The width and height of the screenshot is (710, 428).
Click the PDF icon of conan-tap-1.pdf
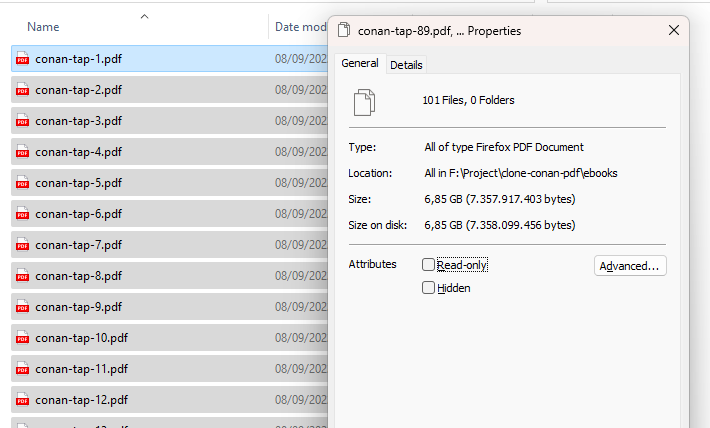pos(22,59)
